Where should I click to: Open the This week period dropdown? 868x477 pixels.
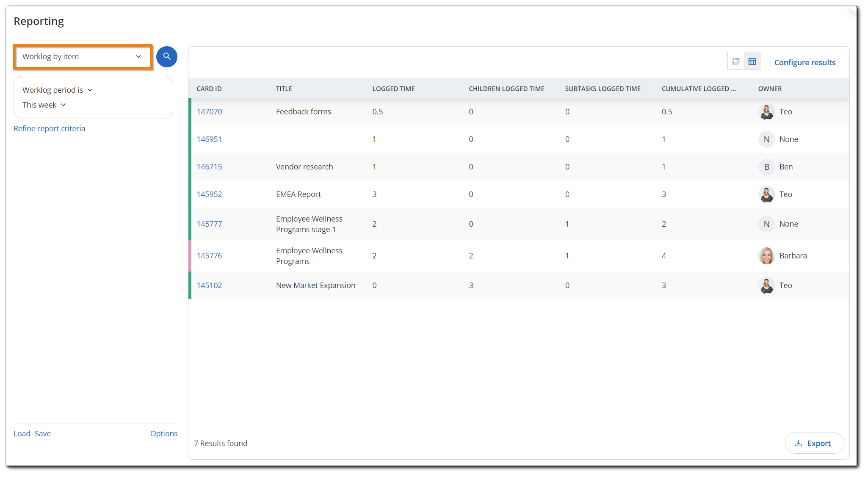coord(44,105)
